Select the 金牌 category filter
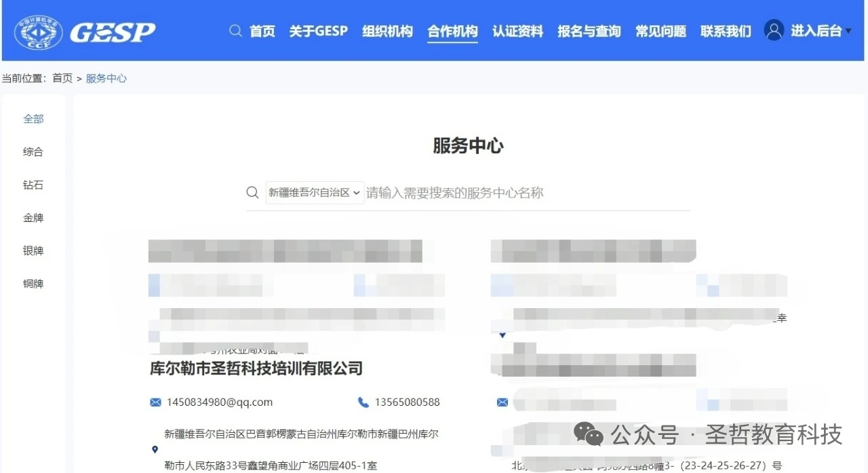868x473 pixels. tap(33, 218)
